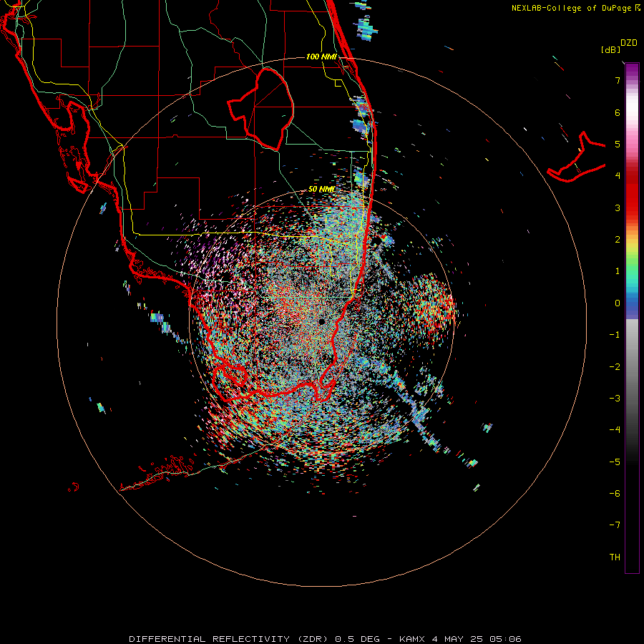Click the white-pink top band of the color bar
The image size is (644, 644).
[x=632, y=111]
